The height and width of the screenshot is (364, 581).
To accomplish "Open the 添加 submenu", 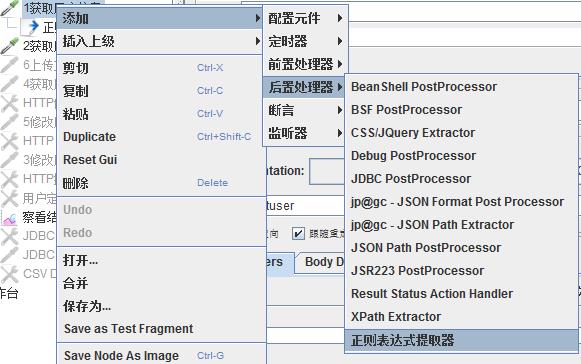I will 160,18.
